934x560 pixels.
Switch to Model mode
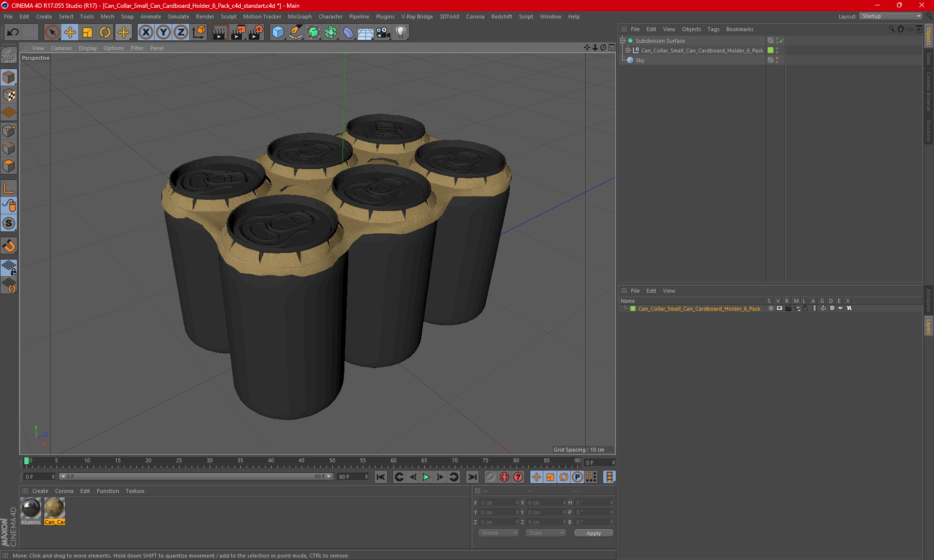9,78
